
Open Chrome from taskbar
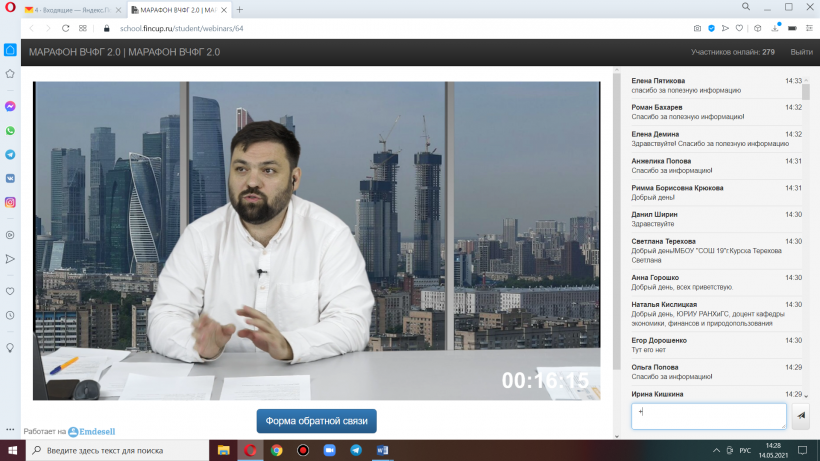click(277, 450)
